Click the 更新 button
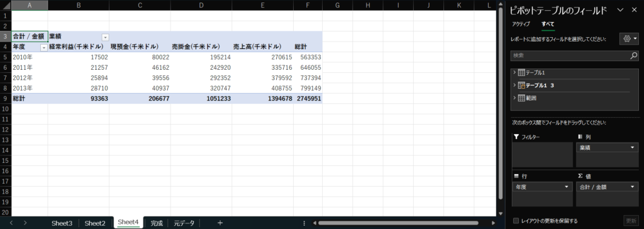The width and height of the screenshot is (644, 229). pos(630,221)
